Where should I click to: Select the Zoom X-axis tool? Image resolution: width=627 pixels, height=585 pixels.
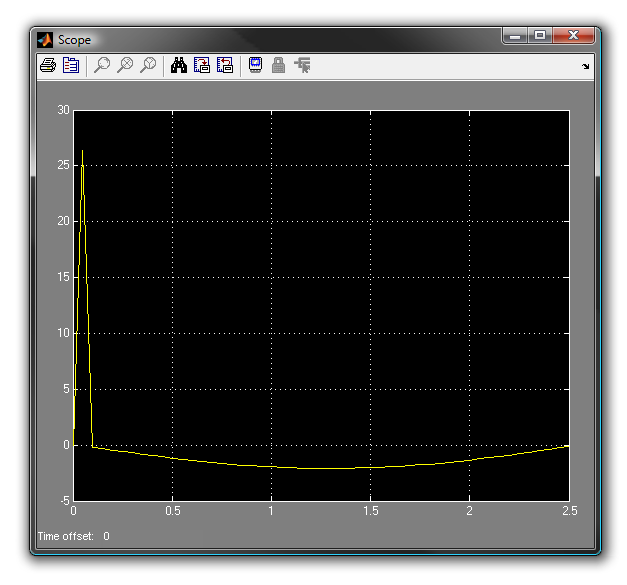126,66
